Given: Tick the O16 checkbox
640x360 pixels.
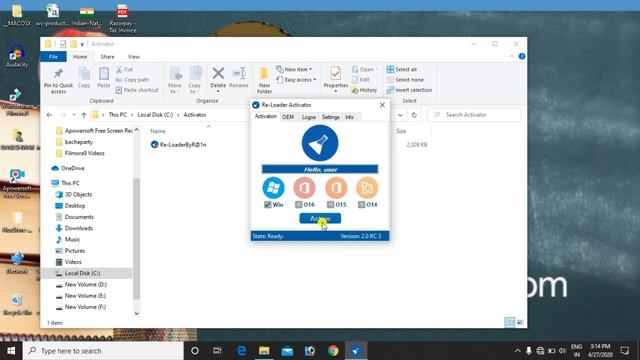Looking at the screenshot, I should point(299,204).
